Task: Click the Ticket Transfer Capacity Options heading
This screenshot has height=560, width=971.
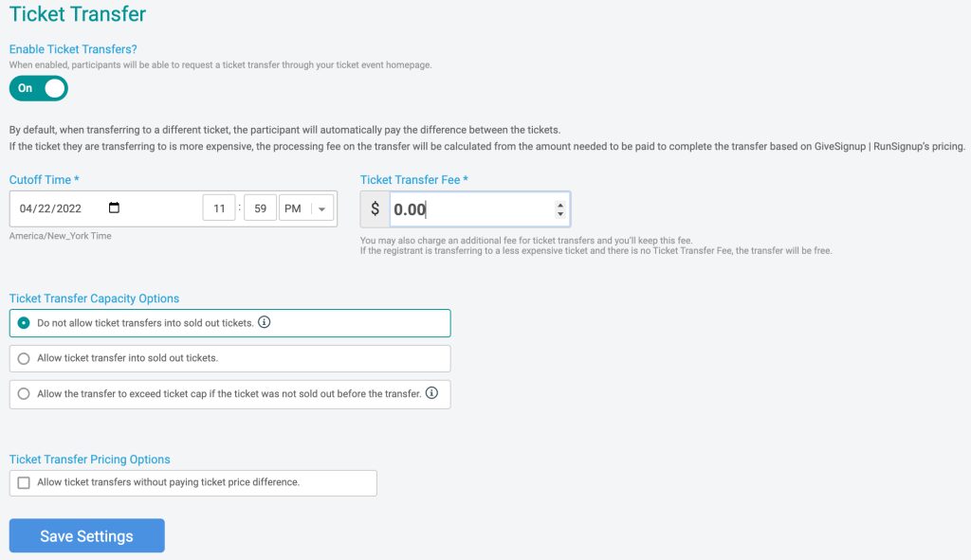Action: click(x=94, y=298)
